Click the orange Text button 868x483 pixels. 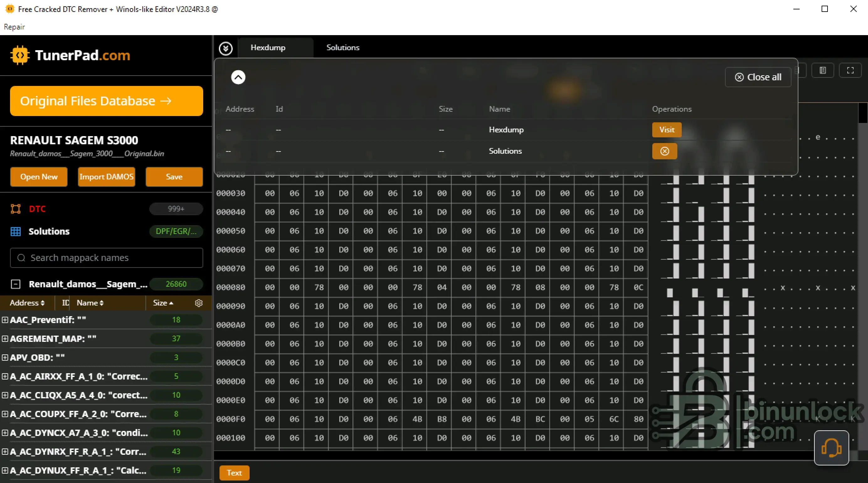click(x=235, y=473)
